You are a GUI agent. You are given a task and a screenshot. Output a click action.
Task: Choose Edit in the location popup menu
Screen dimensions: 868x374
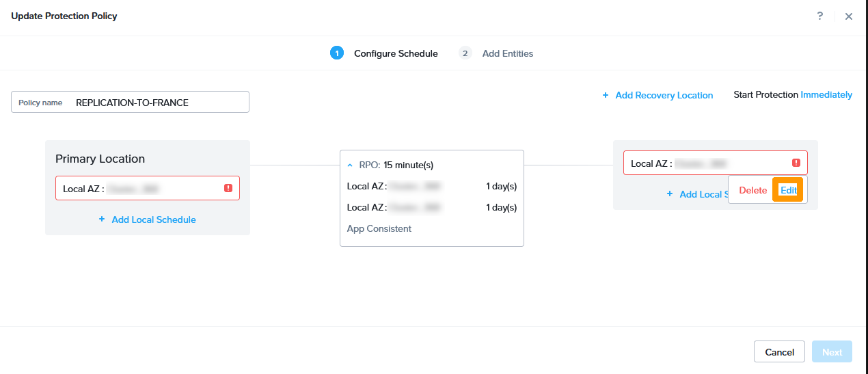tap(788, 190)
